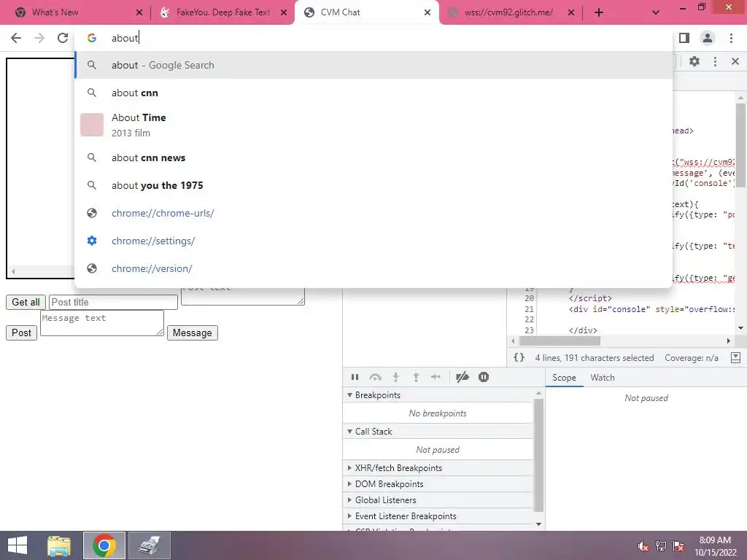Click the Post button
This screenshot has width=747, height=560.
click(21, 332)
